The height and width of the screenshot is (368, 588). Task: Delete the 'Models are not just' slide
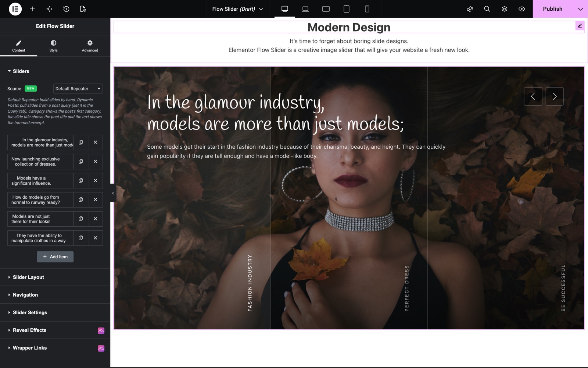tap(96, 219)
